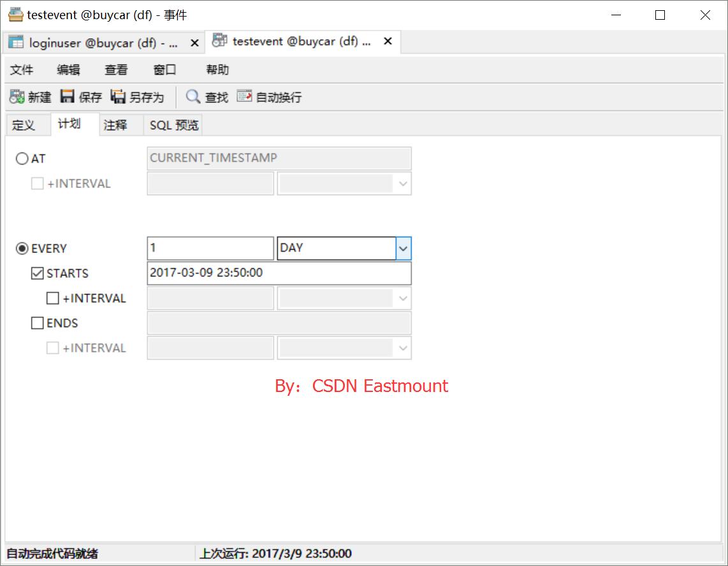Open the DAY interval unit dropdown
Screen dimensions: 728x566
403,249
